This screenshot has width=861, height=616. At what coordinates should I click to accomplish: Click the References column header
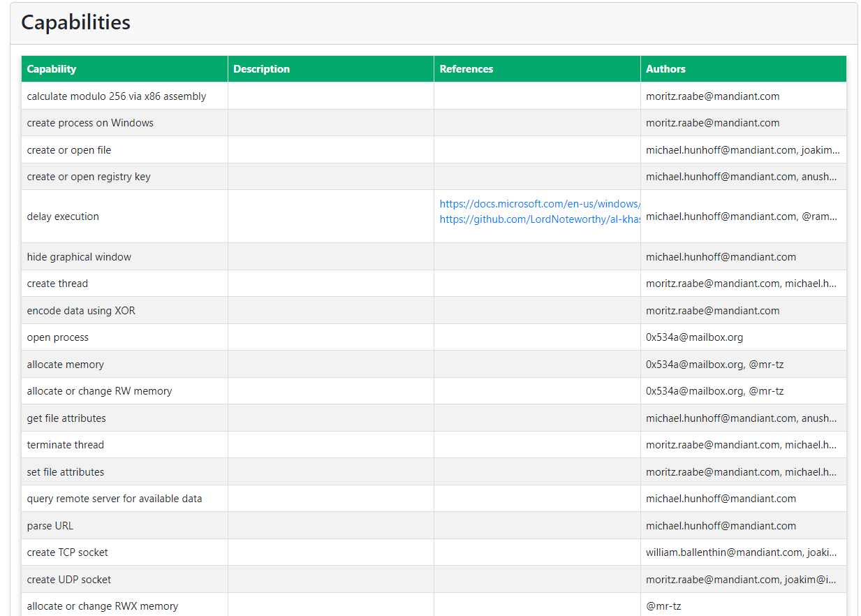pos(466,69)
